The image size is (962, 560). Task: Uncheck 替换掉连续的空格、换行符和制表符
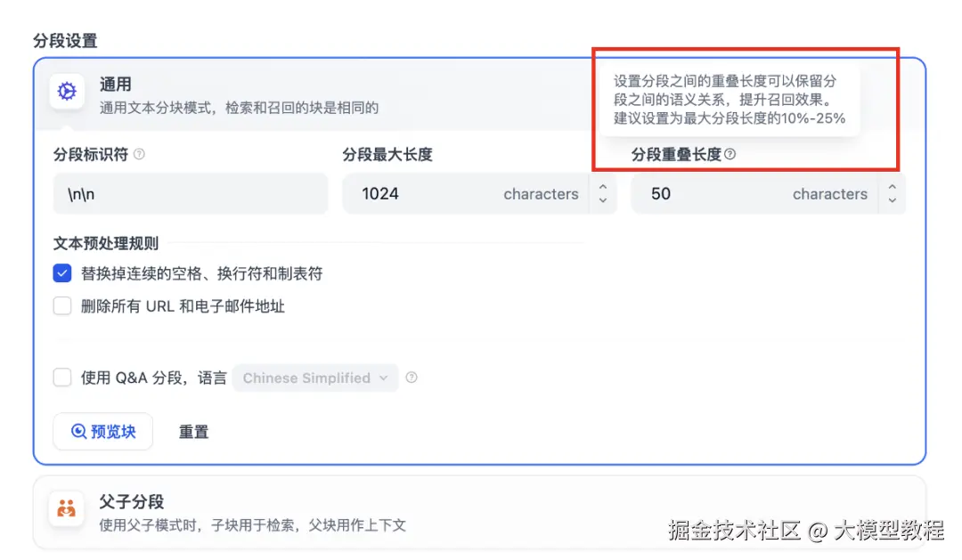tap(62, 273)
